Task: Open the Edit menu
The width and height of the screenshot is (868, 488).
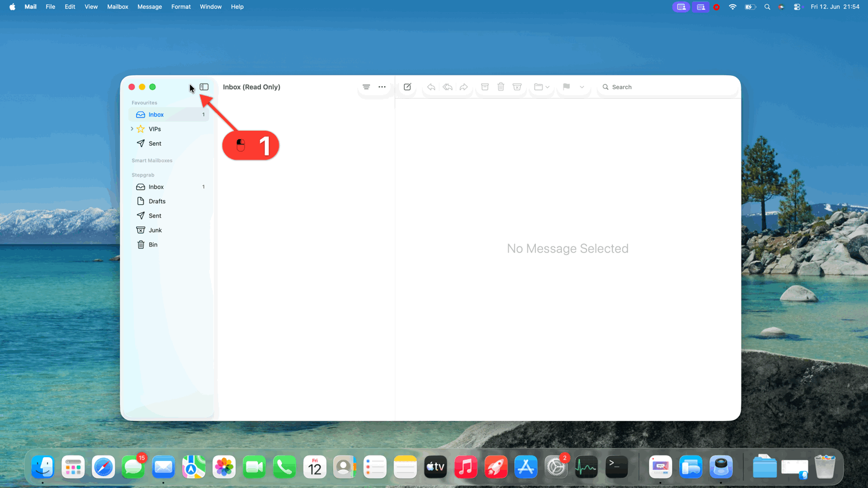Action: click(x=70, y=7)
